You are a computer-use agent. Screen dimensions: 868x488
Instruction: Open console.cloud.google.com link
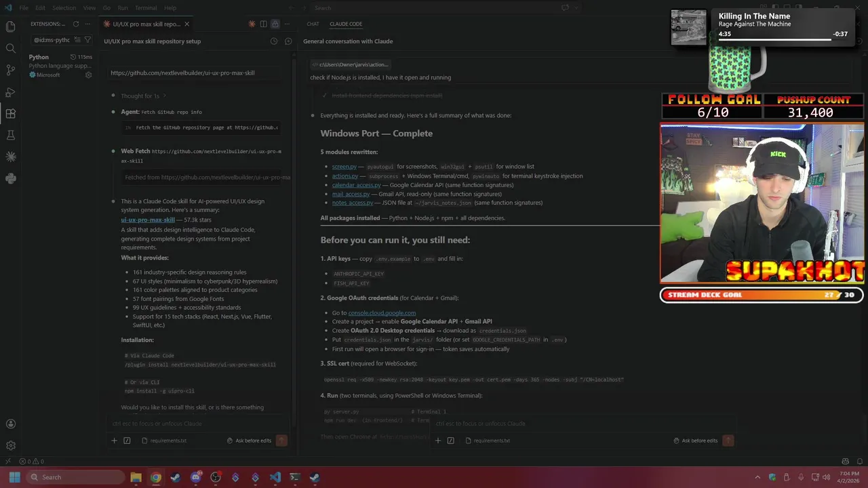tap(382, 313)
